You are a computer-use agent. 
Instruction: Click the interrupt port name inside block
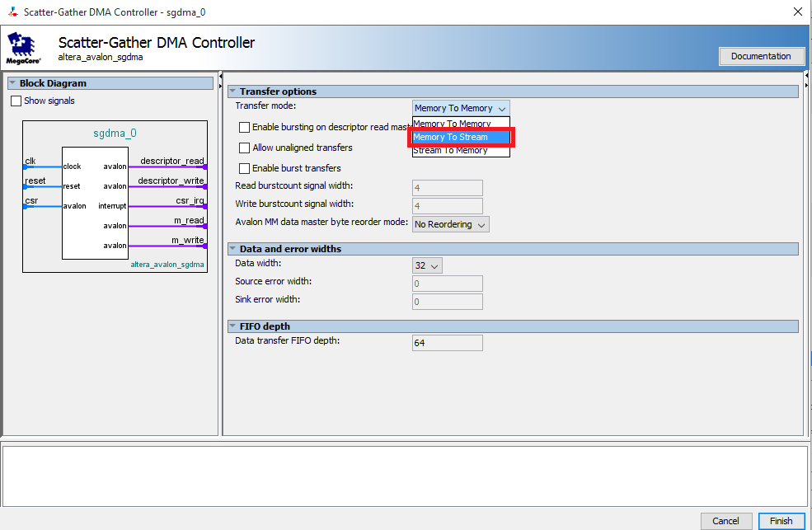(x=112, y=206)
